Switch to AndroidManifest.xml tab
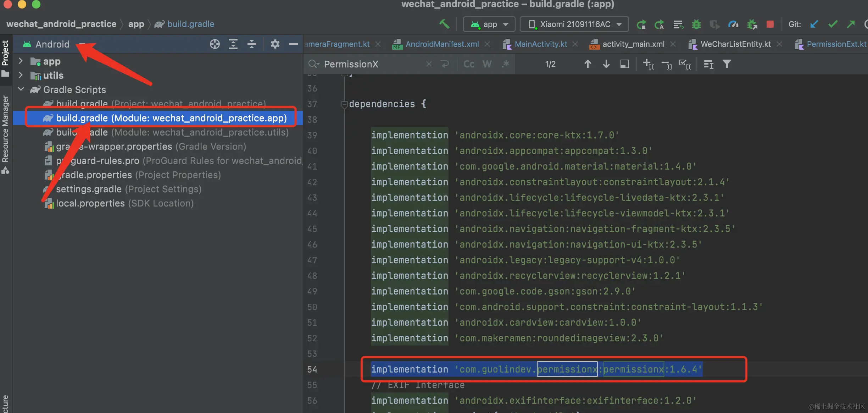The width and height of the screenshot is (868, 413). pos(442,44)
